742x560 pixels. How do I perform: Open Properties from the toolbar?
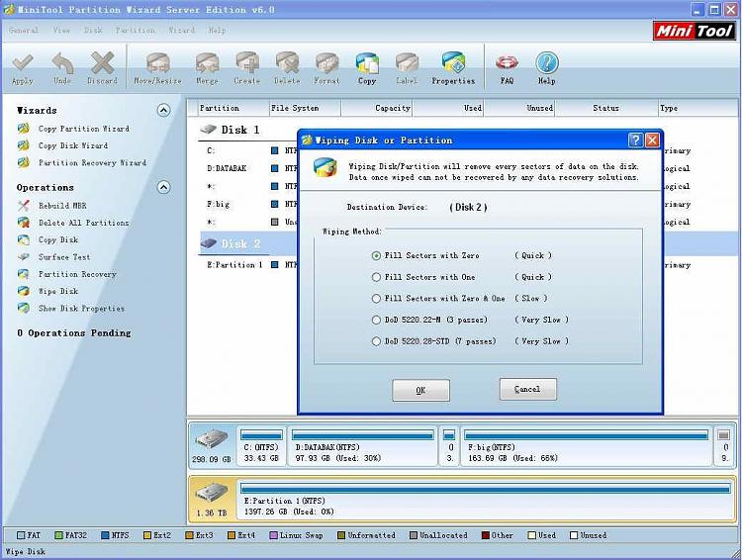(453, 68)
